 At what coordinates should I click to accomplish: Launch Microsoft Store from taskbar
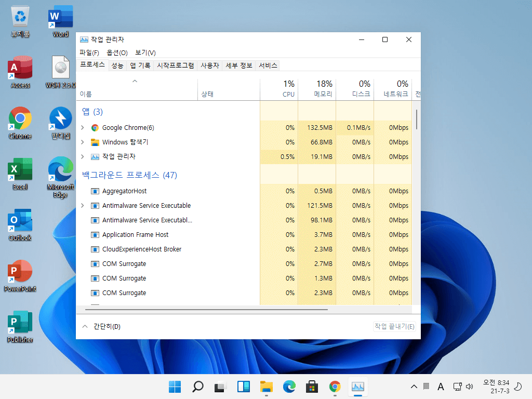312,387
